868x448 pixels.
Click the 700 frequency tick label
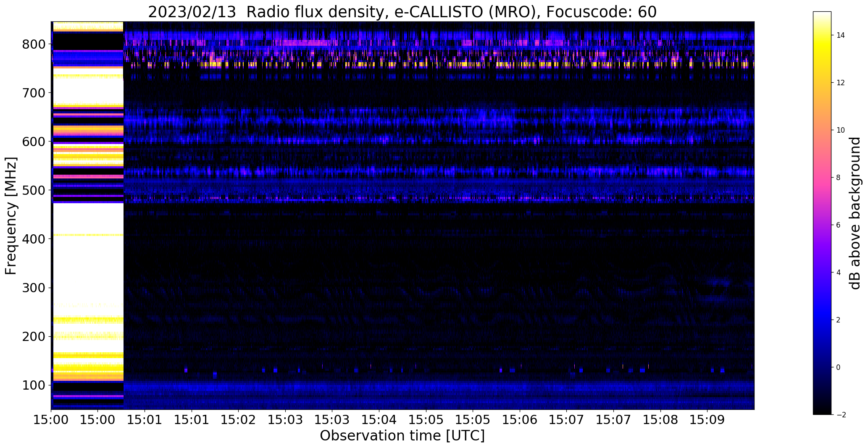(x=34, y=93)
